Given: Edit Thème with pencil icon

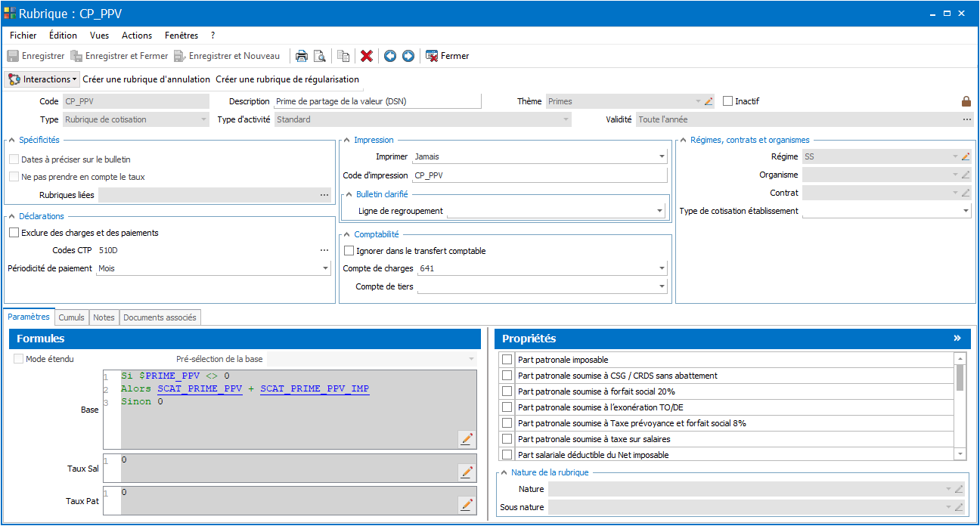Looking at the screenshot, I should (709, 101).
